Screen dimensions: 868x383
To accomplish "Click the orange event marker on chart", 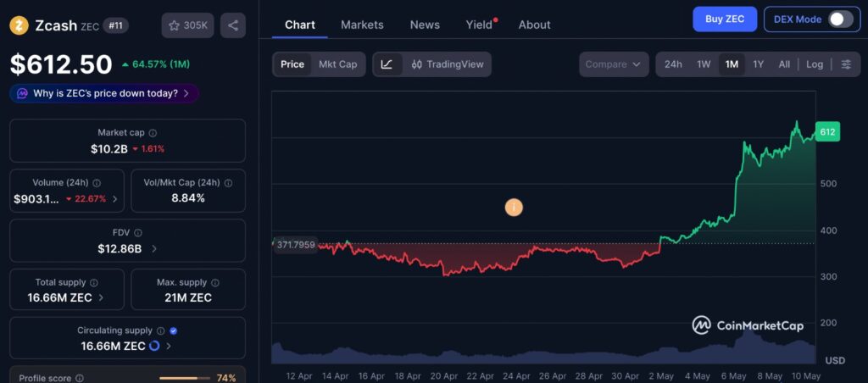I will click(514, 208).
